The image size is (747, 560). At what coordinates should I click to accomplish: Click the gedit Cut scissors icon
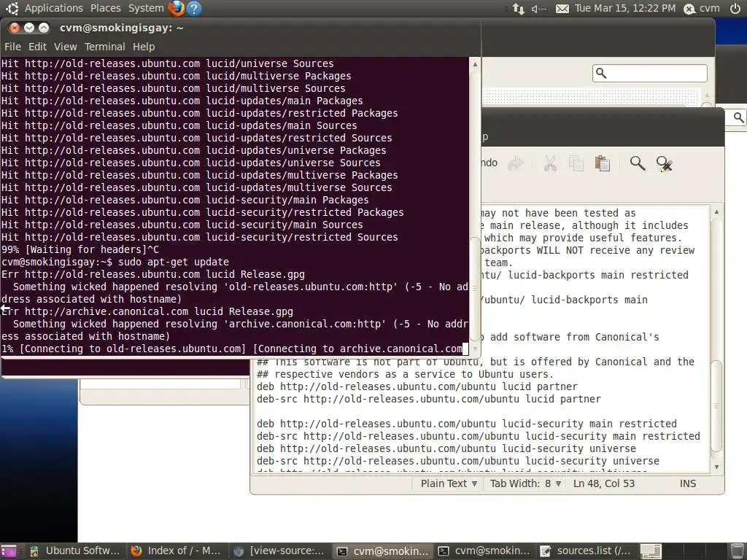550,164
